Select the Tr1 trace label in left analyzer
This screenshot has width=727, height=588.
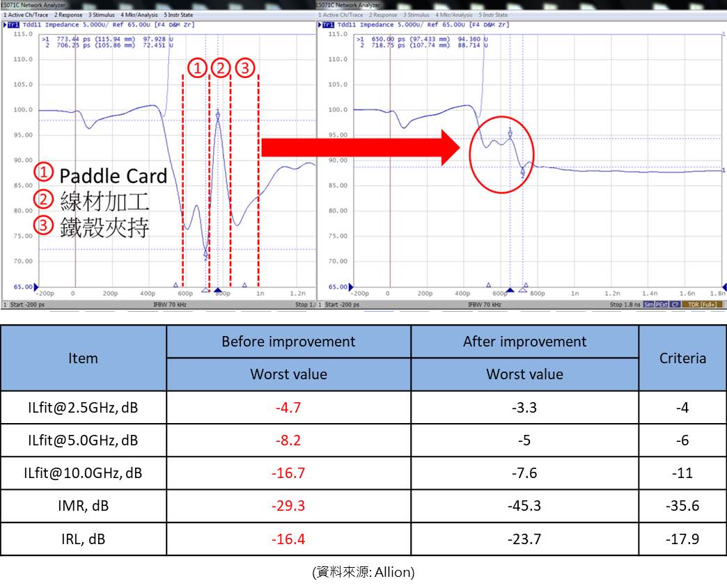tap(13, 25)
